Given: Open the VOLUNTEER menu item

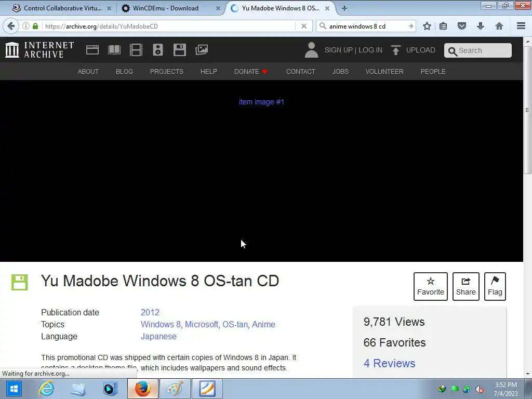Looking at the screenshot, I should tap(384, 72).
